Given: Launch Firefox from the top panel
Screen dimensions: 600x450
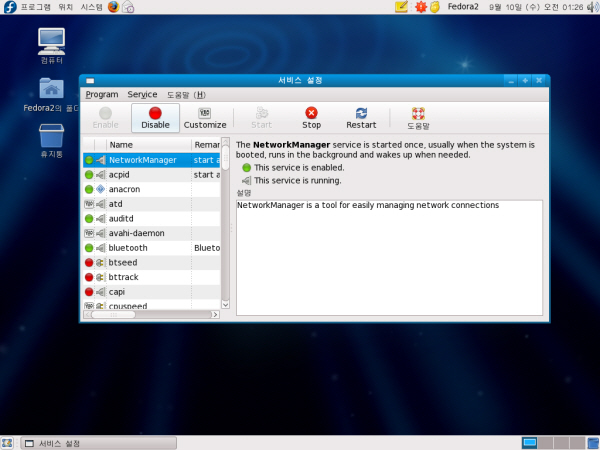Looking at the screenshot, I should (x=113, y=7).
